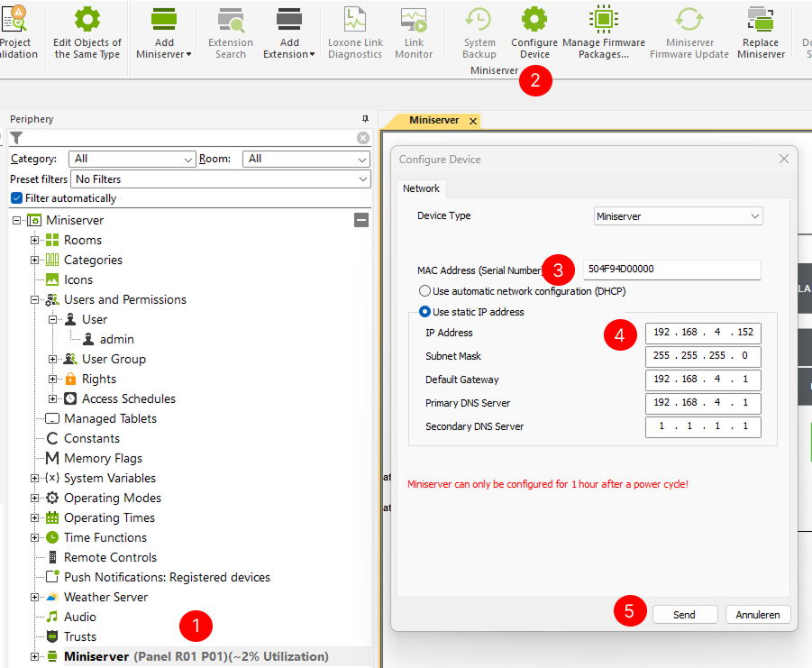Click the MAC Address input field
812x668 pixels.
click(x=671, y=270)
